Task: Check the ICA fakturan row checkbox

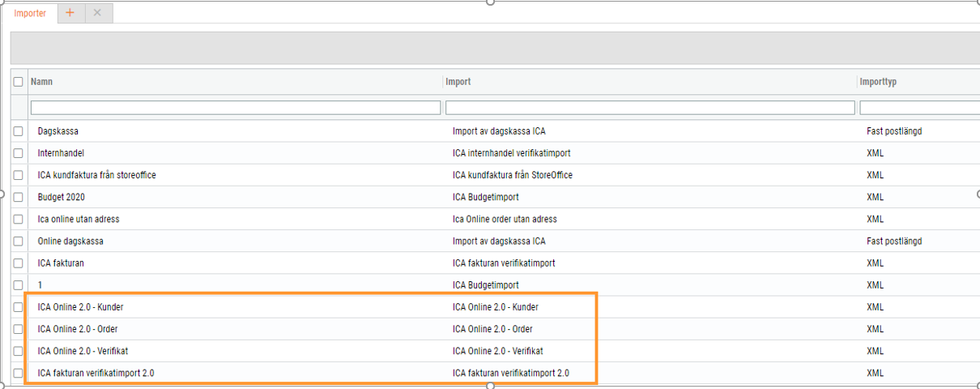Action: pos(19,263)
